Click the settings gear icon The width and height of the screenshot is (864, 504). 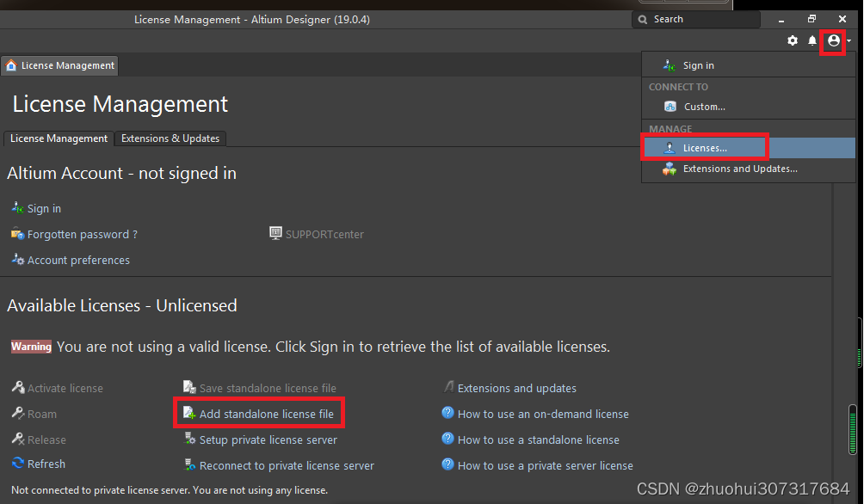[x=793, y=40]
